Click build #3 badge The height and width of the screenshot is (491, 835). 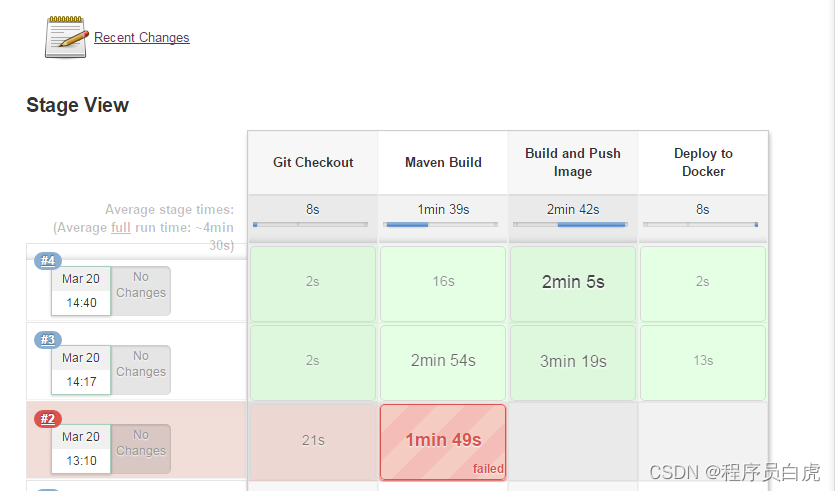48,340
